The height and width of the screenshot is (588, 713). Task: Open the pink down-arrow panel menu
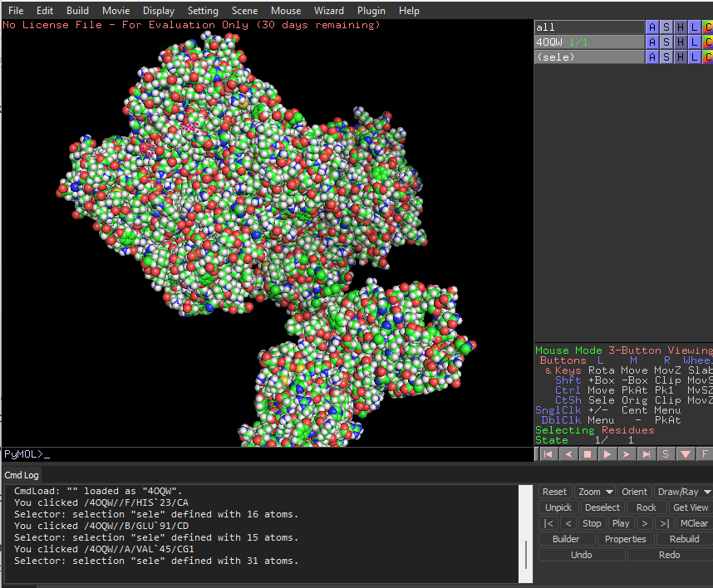[686, 454]
